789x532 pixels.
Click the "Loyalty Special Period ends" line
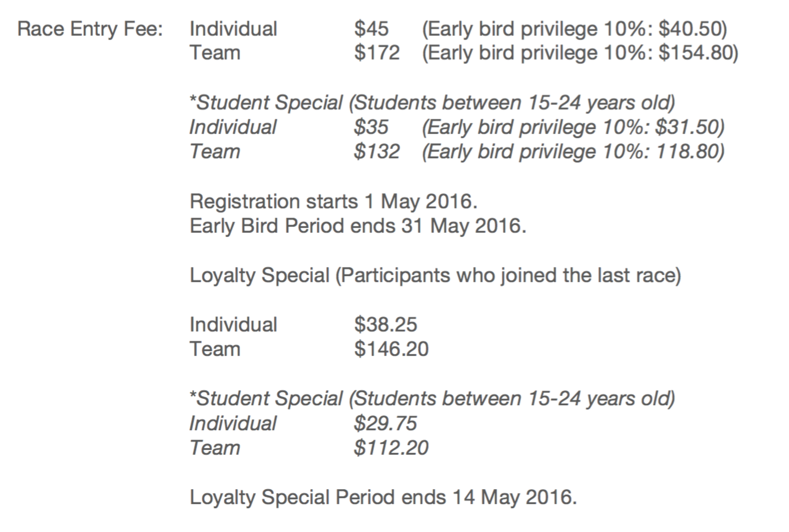coord(383,496)
